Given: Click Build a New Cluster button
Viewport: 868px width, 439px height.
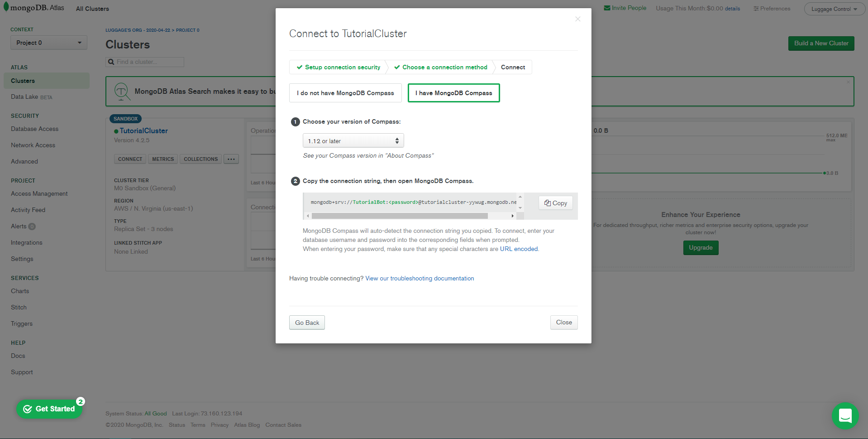Looking at the screenshot, I should 821,43.
